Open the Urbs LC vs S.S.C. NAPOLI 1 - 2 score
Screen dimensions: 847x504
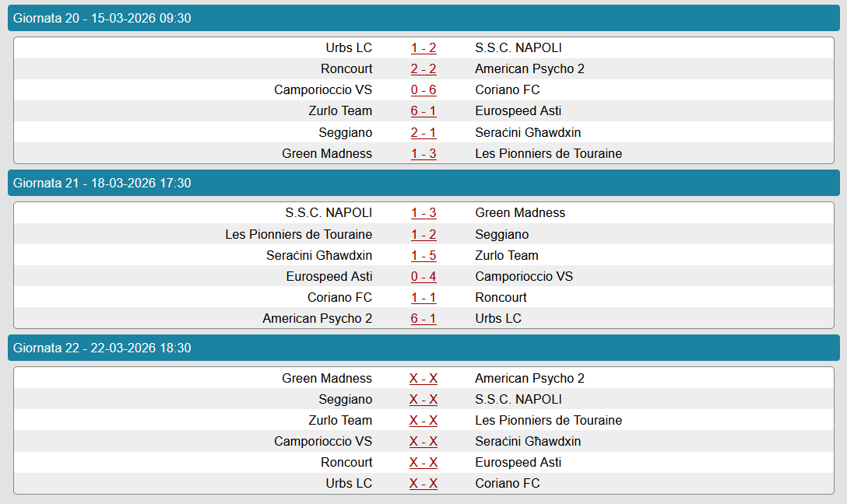click(x=423, y=48)
